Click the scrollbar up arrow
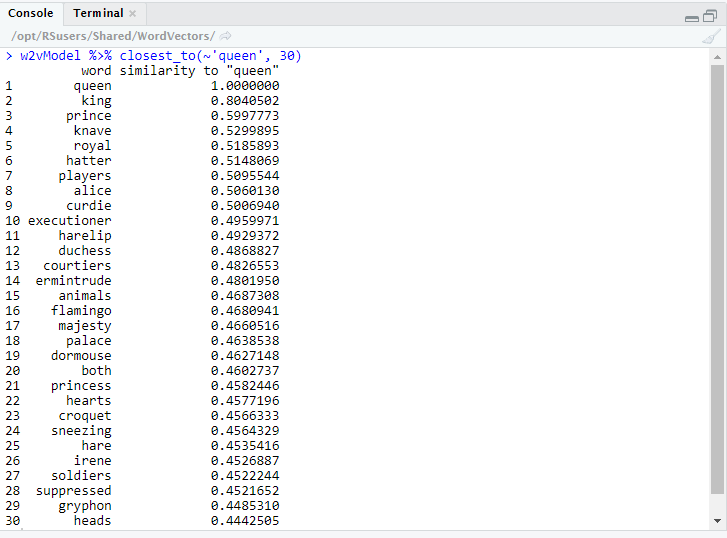Image resolution: width=727 pixels, height=538 pixels. pos(716,57)
